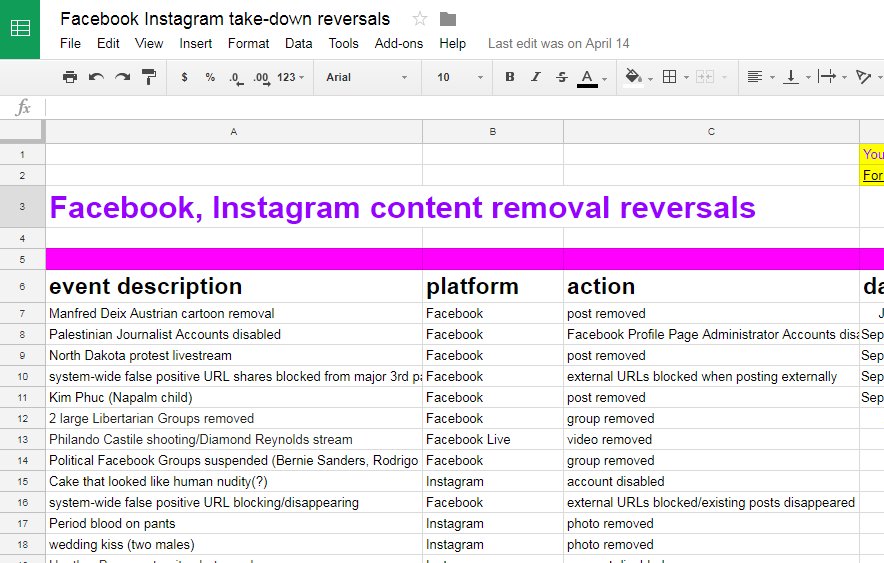Select 'Palestinian Journalist Accounts disabled' cell
The image size is (884, 563).
pos(234,334)
